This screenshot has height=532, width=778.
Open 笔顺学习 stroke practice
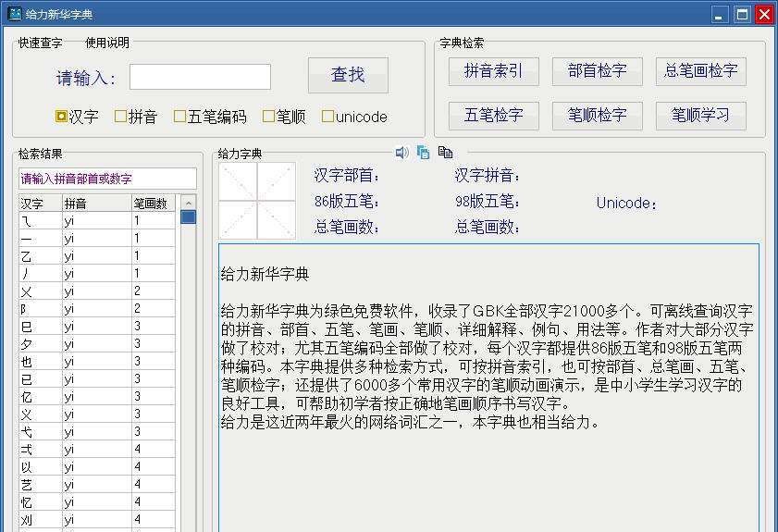(700, 115)
